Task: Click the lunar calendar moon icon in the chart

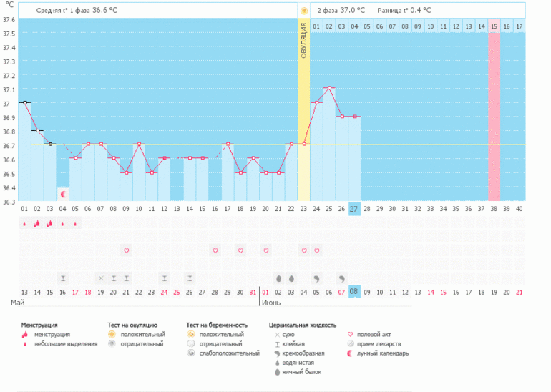Action: click(x=63, y=194)
